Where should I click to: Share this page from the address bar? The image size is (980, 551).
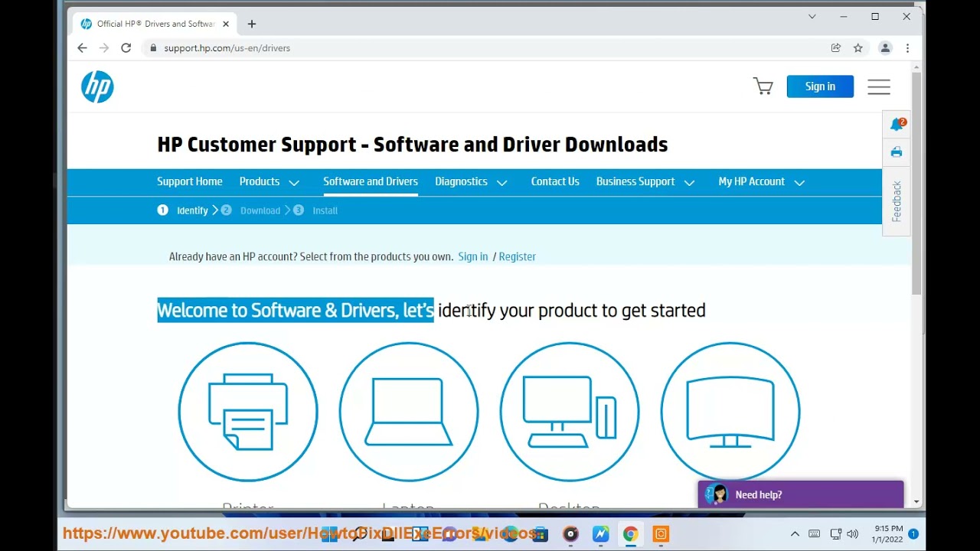836,47
